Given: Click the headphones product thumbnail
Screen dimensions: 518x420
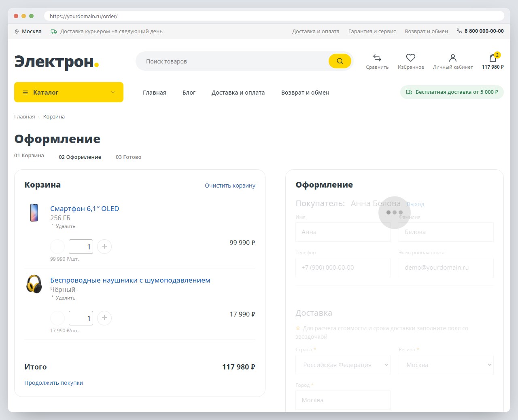Looking at the screenshot, I should pyautogui.click(x=34, y=284).
